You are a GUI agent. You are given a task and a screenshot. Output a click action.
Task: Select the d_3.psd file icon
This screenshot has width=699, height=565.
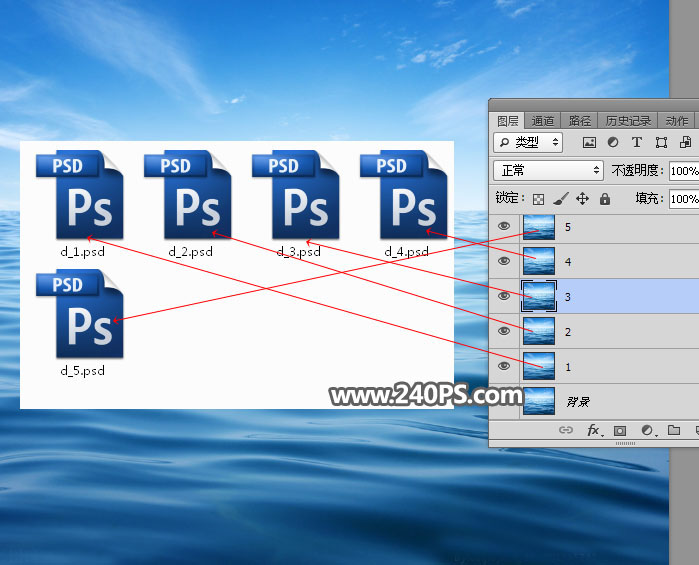click(x=296, y=195)
